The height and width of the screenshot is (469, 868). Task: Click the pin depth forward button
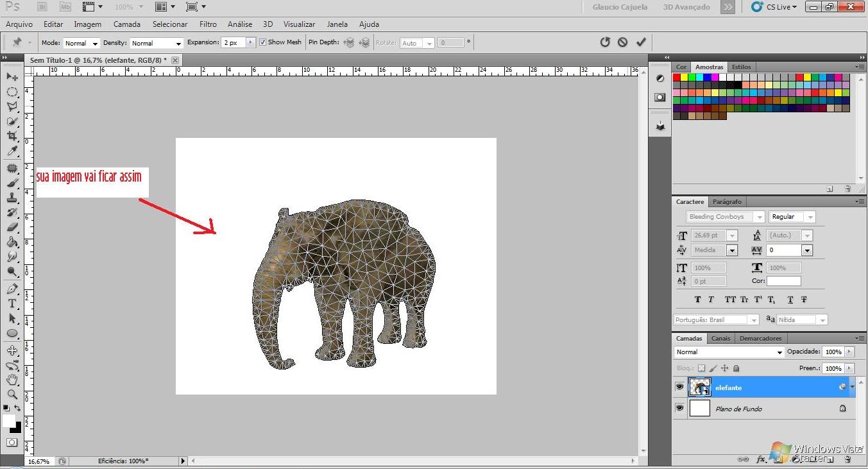(349, 43)
